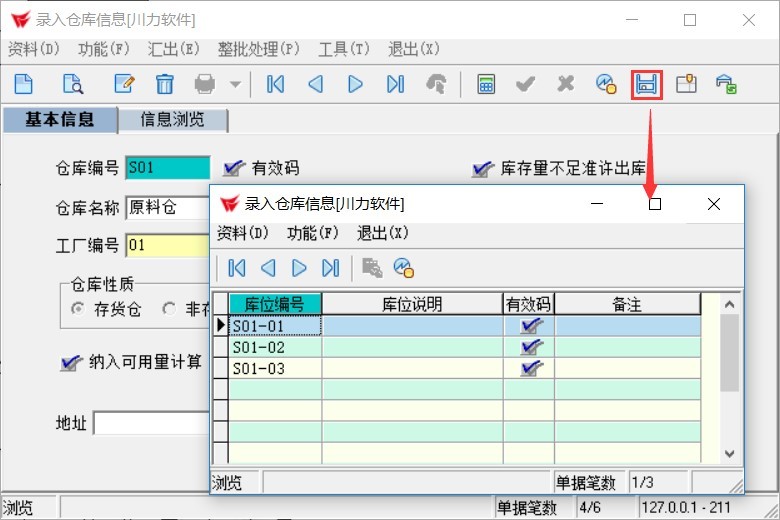This screenshot has width=780, height=520.
Task: Uncheck the 纳入可用量计算 option
Action: [x=69, y=362]
